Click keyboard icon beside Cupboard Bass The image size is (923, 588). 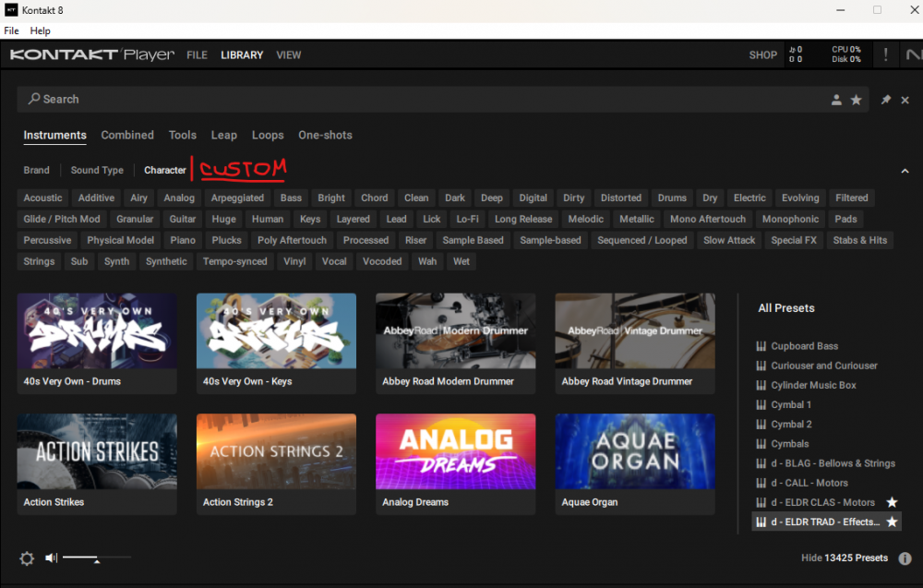761,346
